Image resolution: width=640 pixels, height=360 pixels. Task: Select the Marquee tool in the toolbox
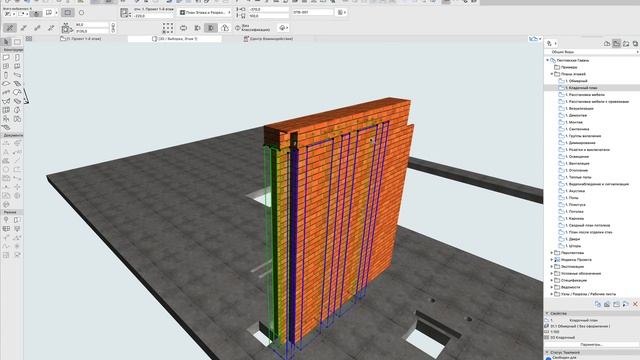pos(17,42)
